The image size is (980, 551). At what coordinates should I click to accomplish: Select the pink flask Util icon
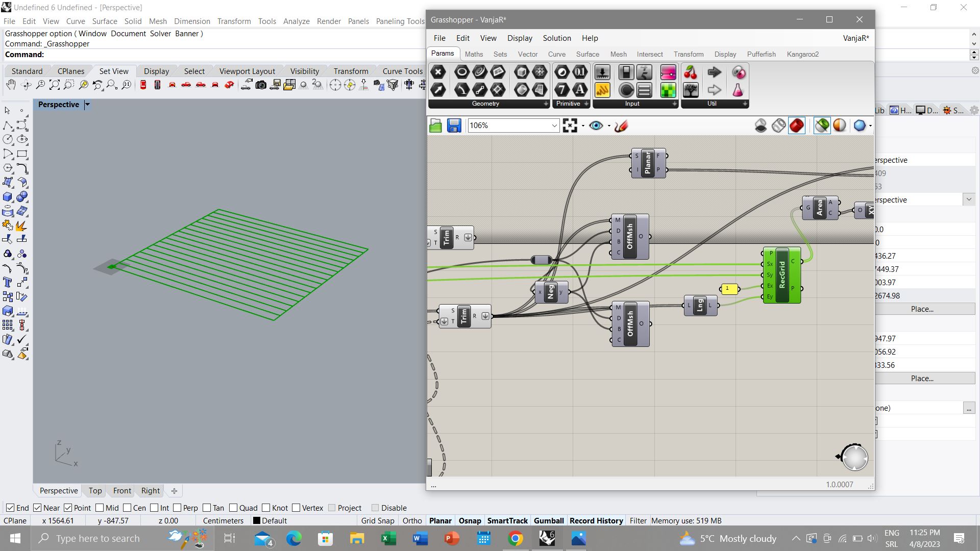point(738,90)
